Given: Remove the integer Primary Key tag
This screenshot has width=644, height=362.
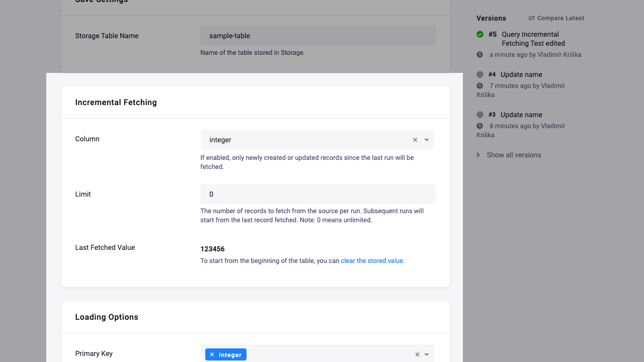Looking at the screenshot, I should click(211, 354).
